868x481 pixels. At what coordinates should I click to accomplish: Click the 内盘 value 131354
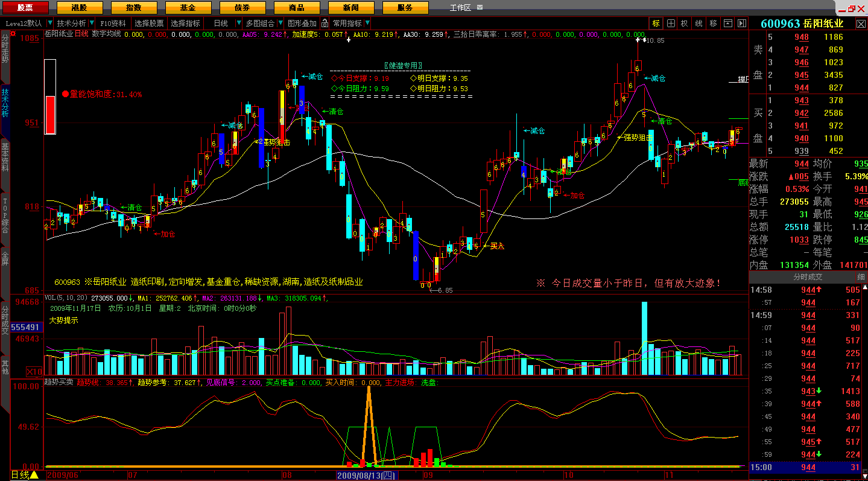pyautogui.click(x=793, y=265)
